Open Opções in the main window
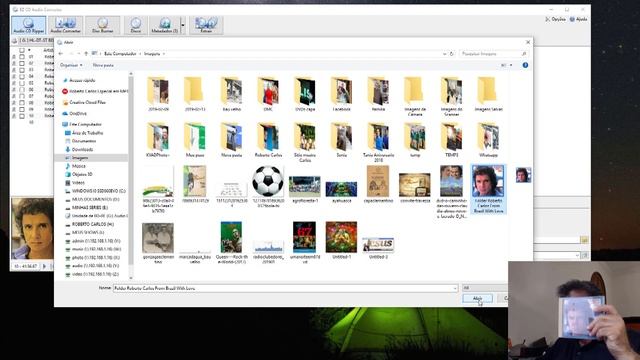 click(x=556, y=19)
